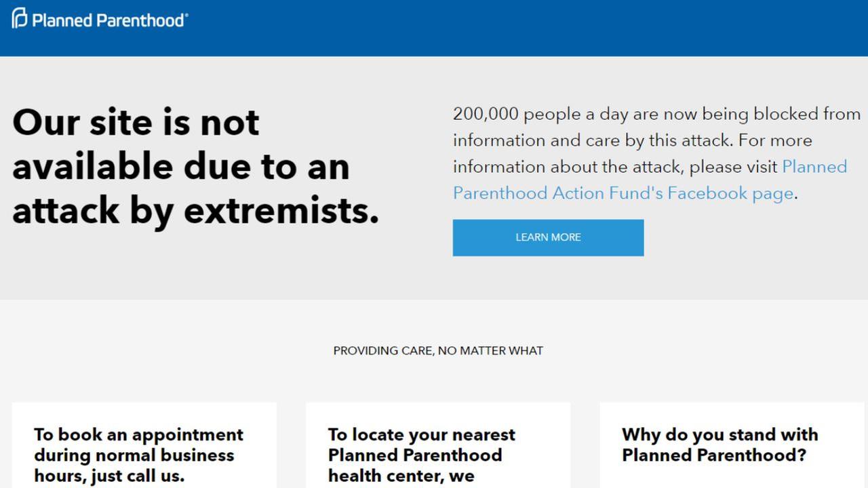Click "Why do you stand with Planned Parenthood?"
The image size is (868, 488).
pos(719,445)
